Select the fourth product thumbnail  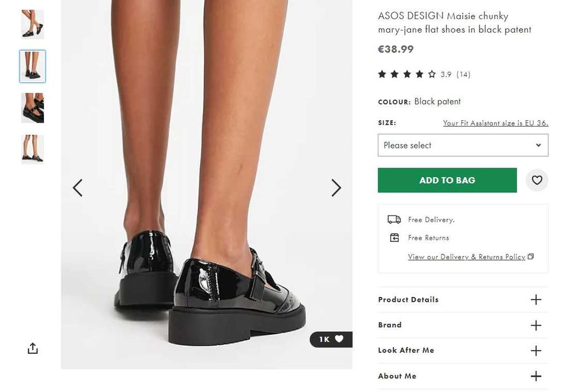point(33,149)
